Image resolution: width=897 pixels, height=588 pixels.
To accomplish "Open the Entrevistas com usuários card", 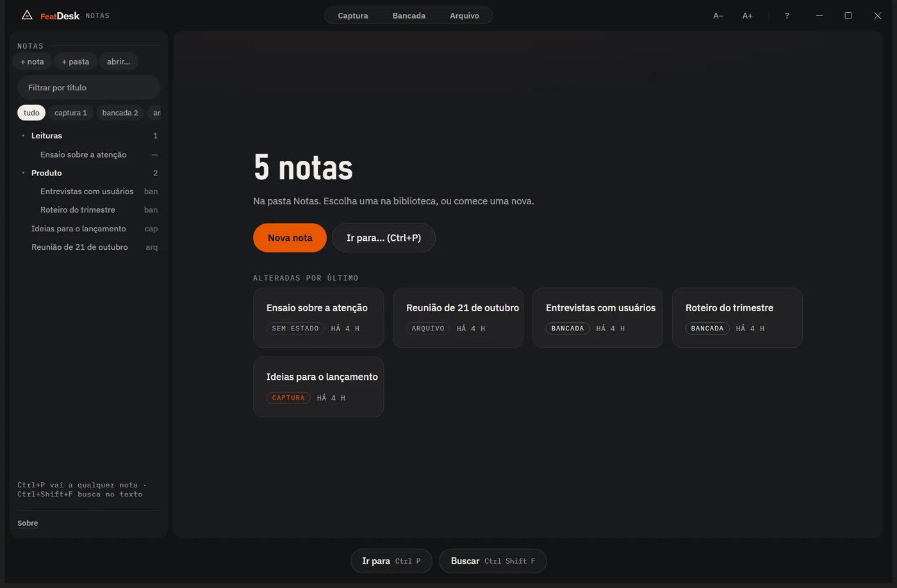I will click(x=598, y=318).
